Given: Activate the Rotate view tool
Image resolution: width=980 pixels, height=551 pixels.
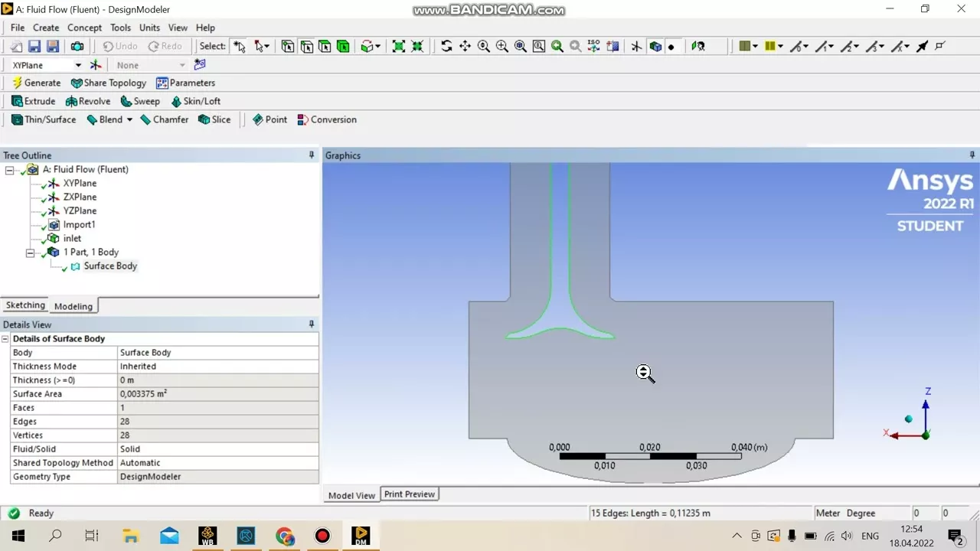Looking at the screenshot, I should 446,47.
